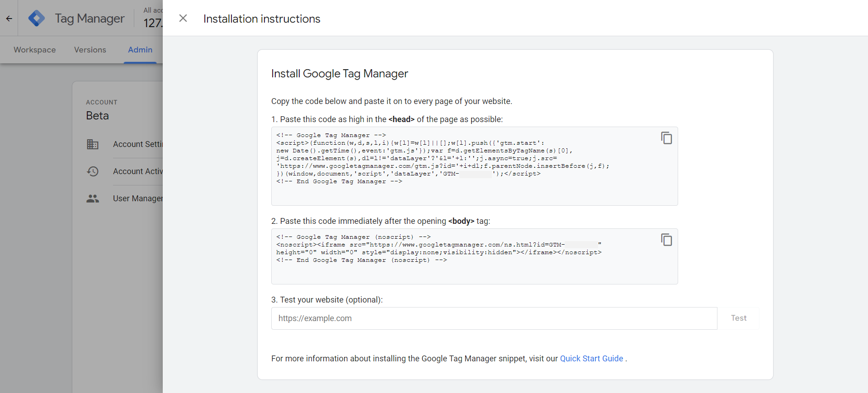Click the Test button
The width and height of the screenshot is (868, 393).
[x=739, y=318]
